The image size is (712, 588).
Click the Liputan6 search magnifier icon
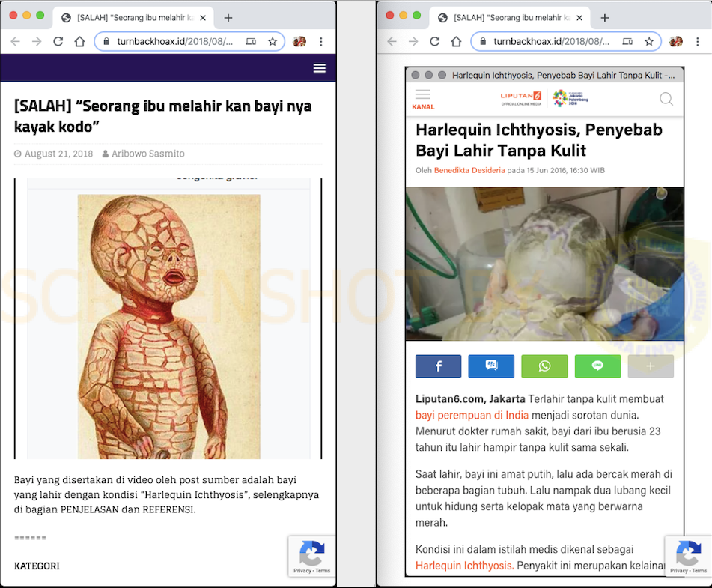666,99
